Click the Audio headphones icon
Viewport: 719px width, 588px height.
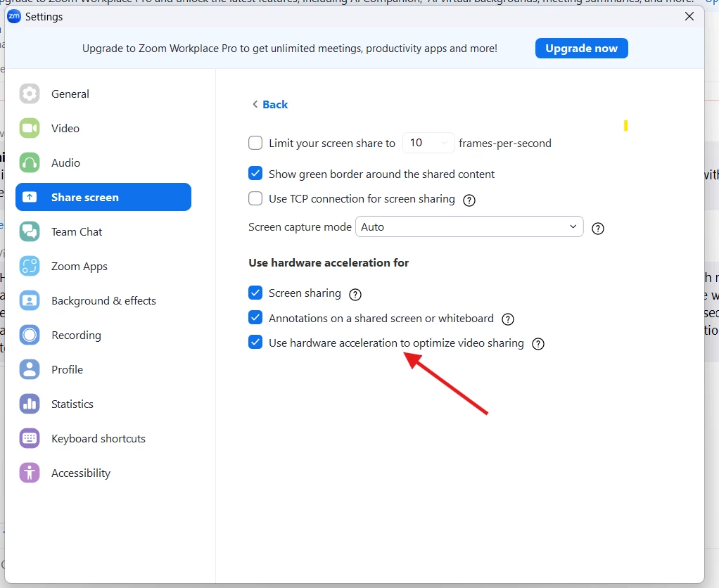pyautogui.click(x=30, y=162)
